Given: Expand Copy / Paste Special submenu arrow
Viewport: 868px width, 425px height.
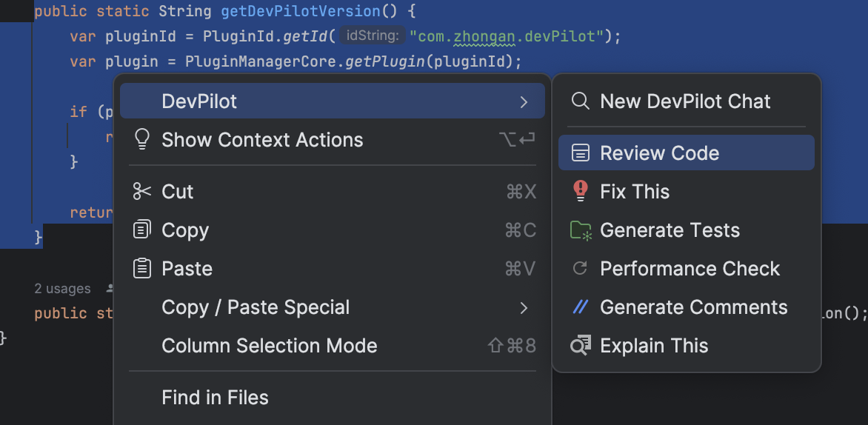Looking at the screenshot, I should coord(524,308).
